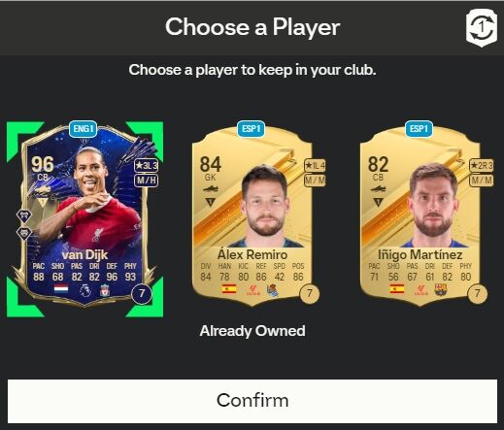This screenshot has width=504, height=430.
Task: Click the Liverpool club crest icon
Action: tap(105, 290)
